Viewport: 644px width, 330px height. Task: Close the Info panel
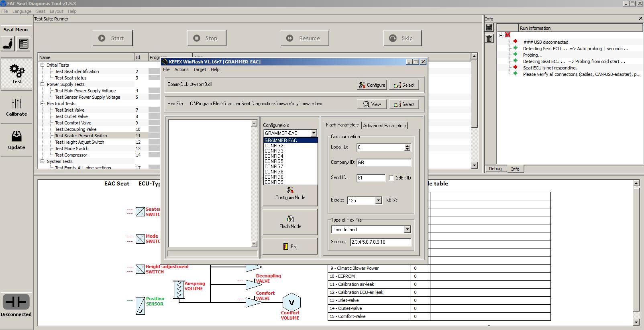pyautogui.click(x=640, y=18)
